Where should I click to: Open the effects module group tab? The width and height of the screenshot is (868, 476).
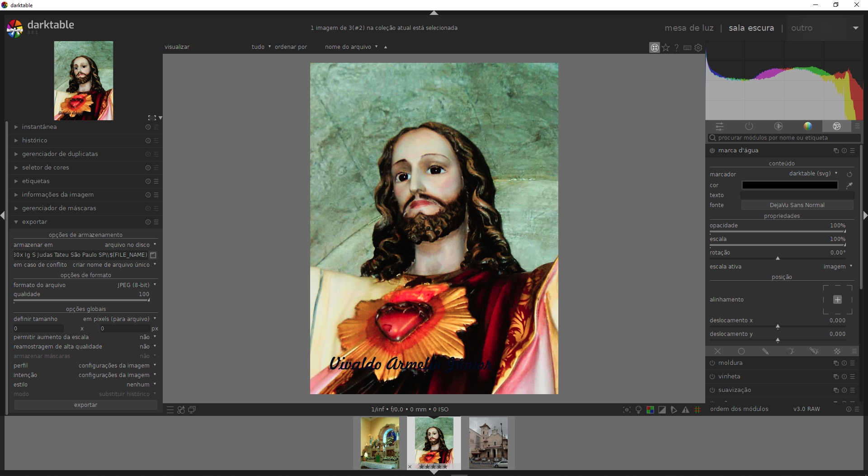click(x=837, y=126)
